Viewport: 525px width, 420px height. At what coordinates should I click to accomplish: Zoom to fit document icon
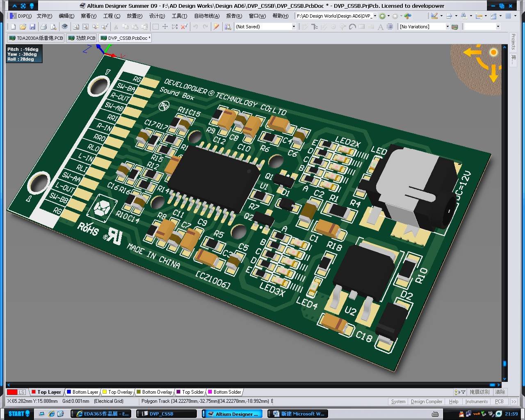(x=76, y=27)
